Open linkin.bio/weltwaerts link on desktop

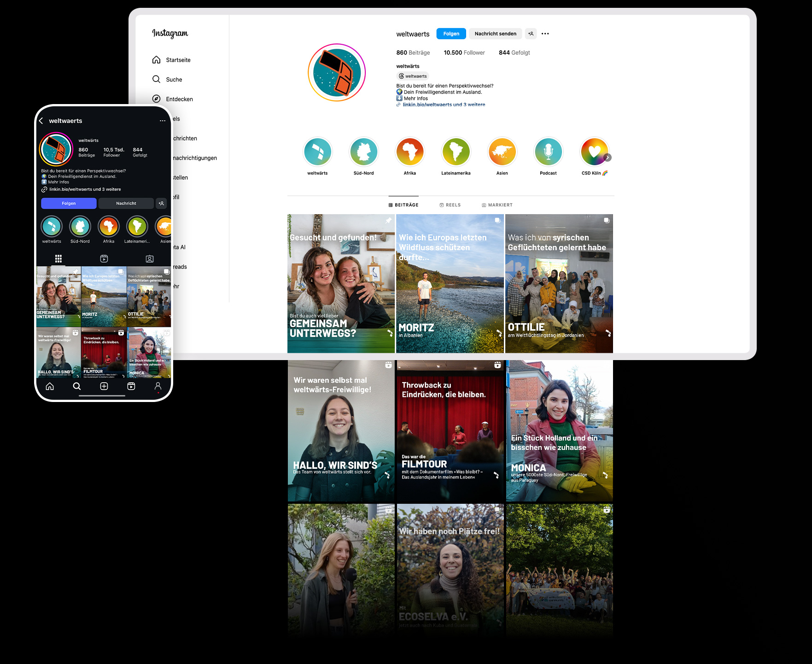pos(444,105)
